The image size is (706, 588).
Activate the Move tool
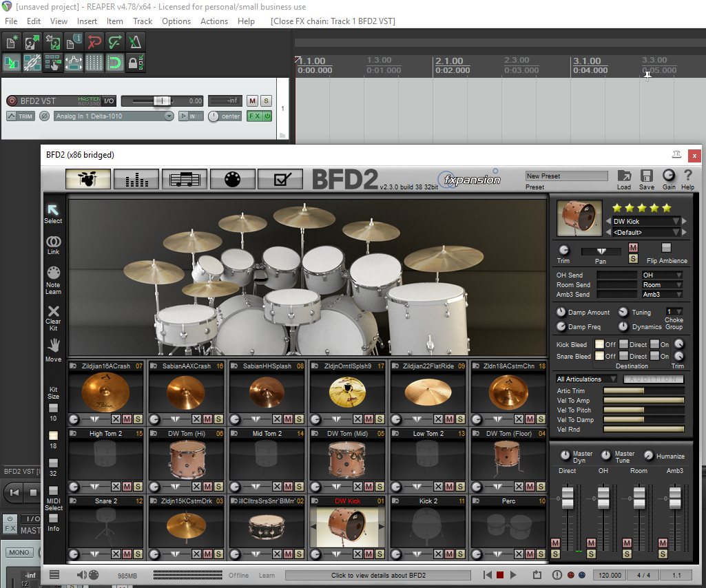pyautogui.click(x=53, y=350)
